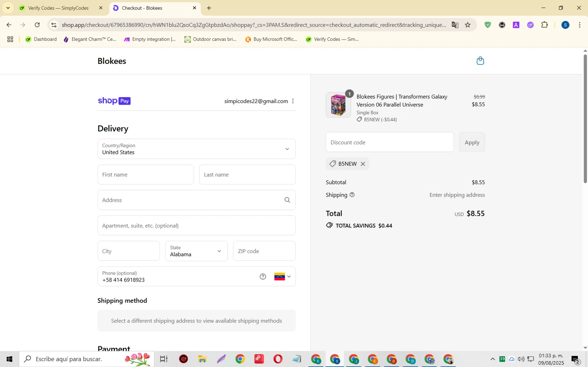View site information icon in address bar
Viewport: 588px width, 367px height.
point(54,25)
